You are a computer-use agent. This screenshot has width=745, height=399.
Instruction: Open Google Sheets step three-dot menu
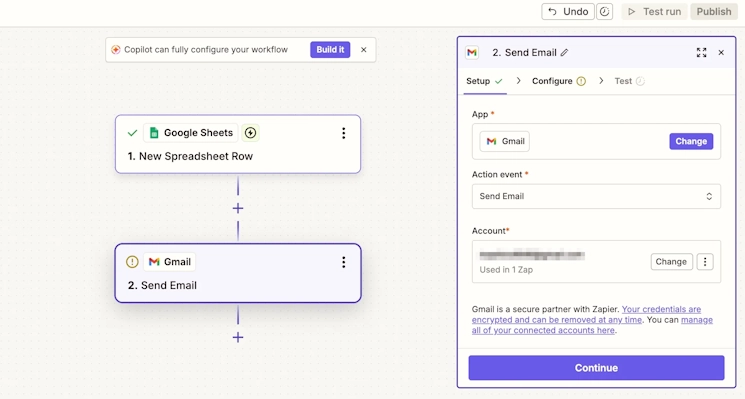[x=344, y=133]
